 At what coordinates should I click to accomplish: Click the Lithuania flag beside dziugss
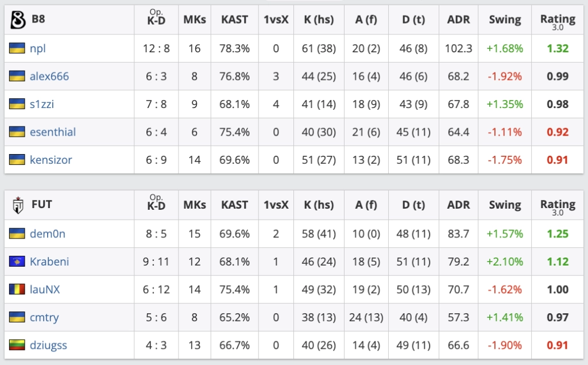coord(17,345)
